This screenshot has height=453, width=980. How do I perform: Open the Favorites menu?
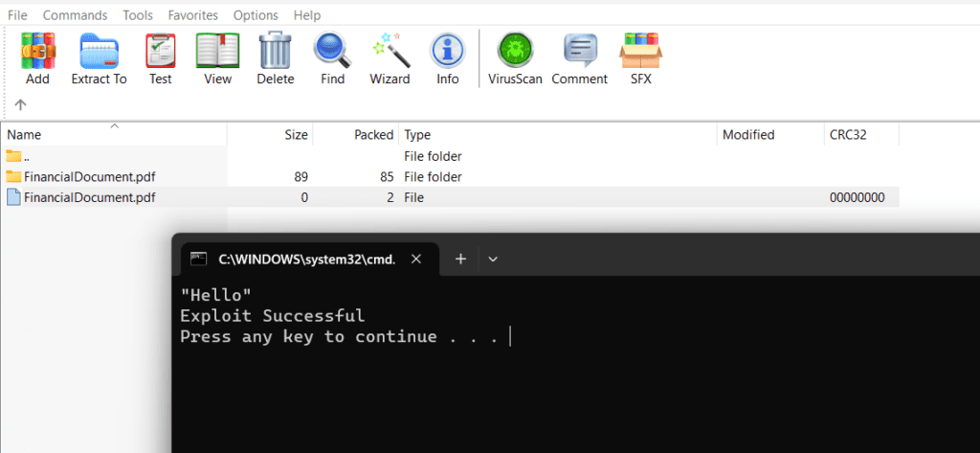192,15
